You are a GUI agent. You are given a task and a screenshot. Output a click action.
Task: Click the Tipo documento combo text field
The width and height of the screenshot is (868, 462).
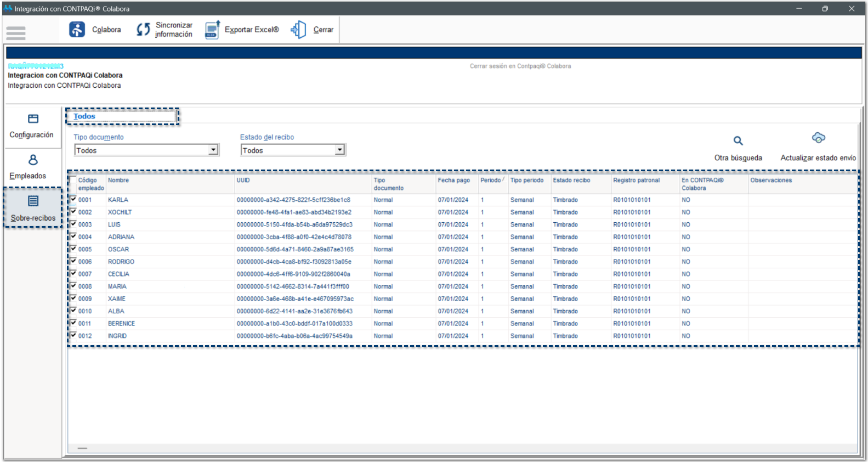pyautogui.click(x=142, y=150)
